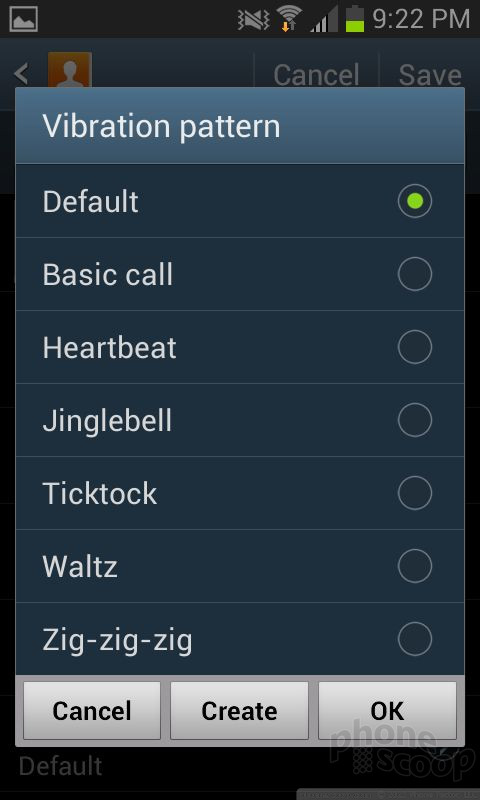Select the Default vibration radio button

pyautogui.click(x=415, y=201)
